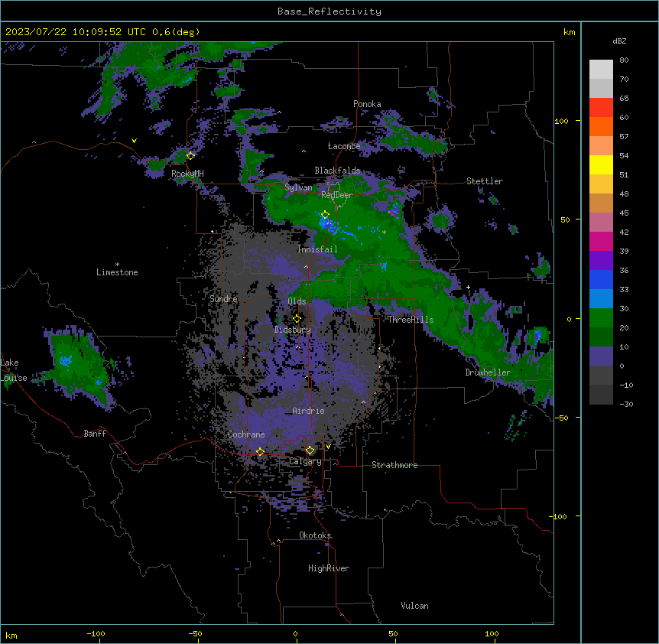This screenshot has height=644, width=659.
Task: Click the Okotoks label
Action: pyautogui.click(x=315, y=535)
